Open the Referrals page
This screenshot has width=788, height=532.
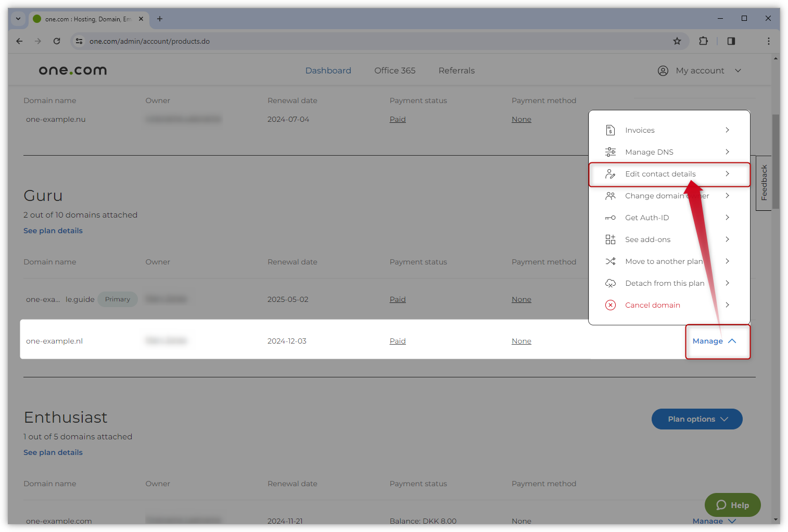(x=456, y=70)
